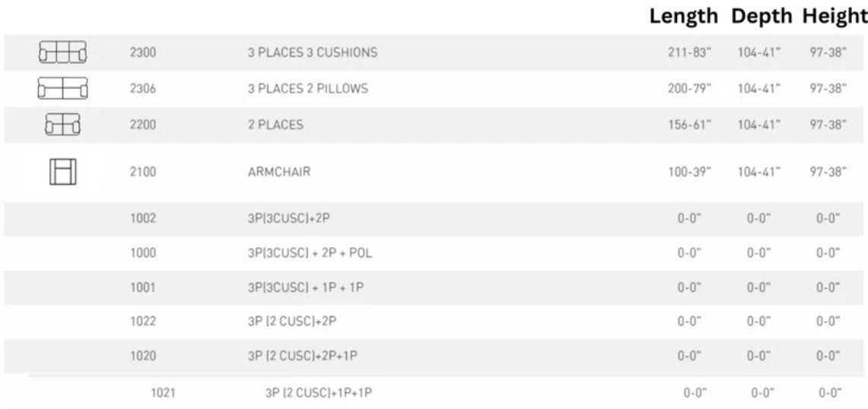
Task: Click model code 2300
Action: [x=143, y=53]
